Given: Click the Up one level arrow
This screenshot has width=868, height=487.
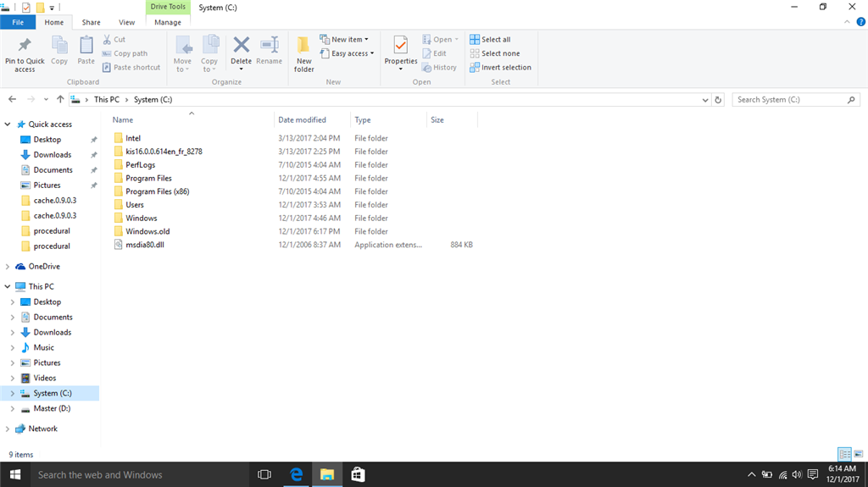Looking at the screenshot, I should coord(60,99).
